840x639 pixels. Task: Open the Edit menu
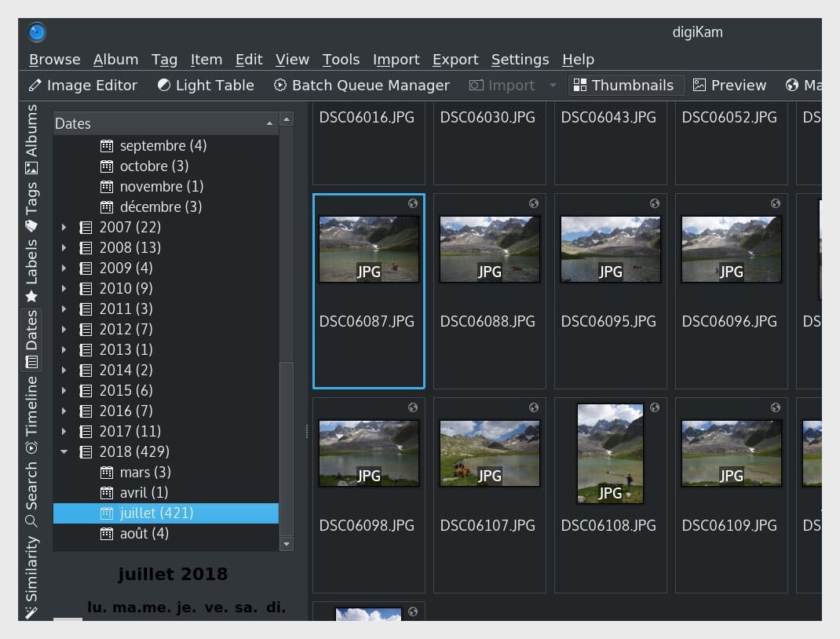click(249, 60)
